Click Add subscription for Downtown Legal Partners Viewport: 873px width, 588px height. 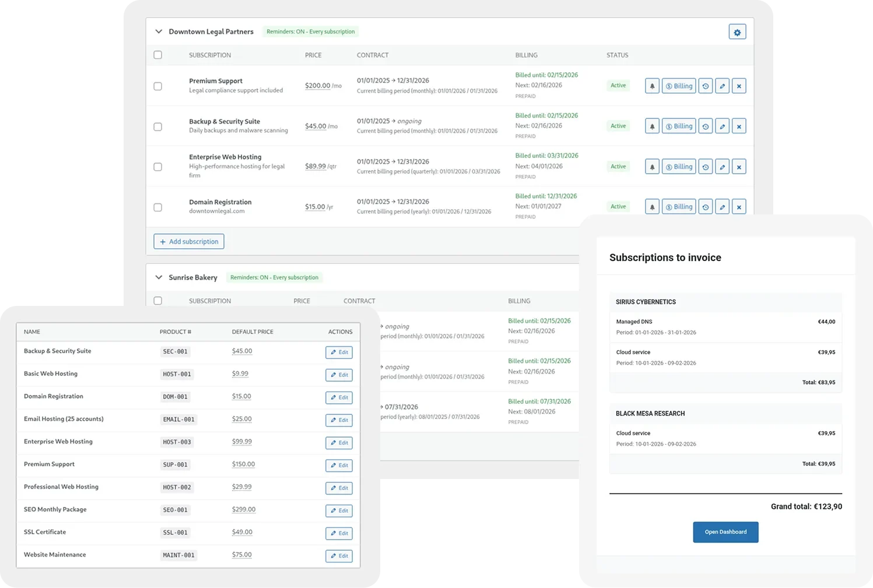188,241
